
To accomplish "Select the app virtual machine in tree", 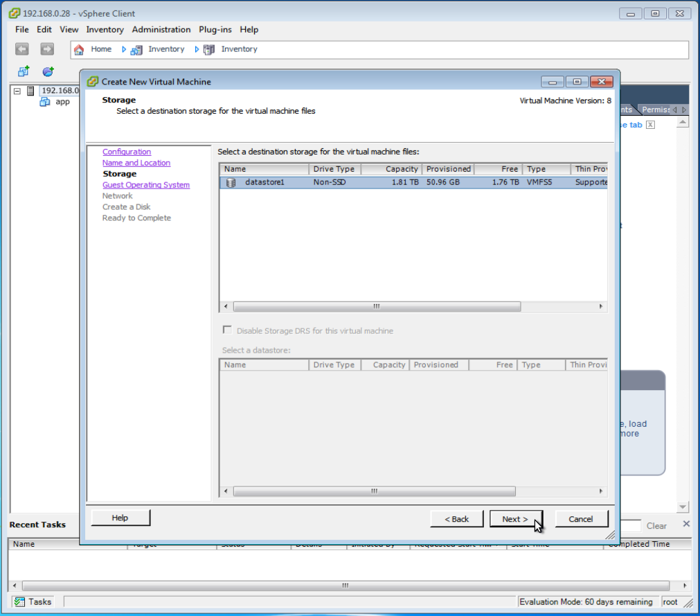I will (62, 102).
